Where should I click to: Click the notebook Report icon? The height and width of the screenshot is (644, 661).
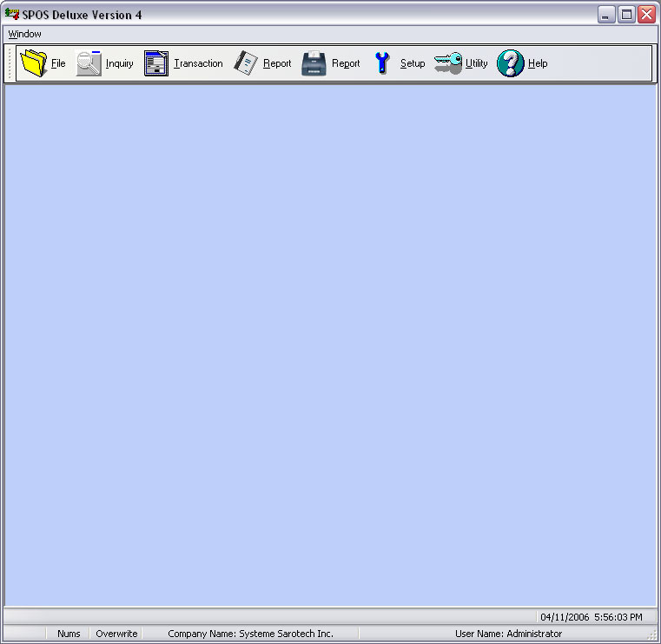(245, 63)
